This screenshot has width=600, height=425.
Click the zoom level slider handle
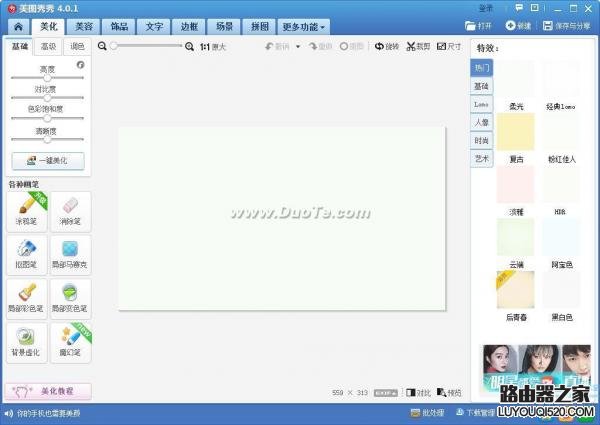click(114, 46)
